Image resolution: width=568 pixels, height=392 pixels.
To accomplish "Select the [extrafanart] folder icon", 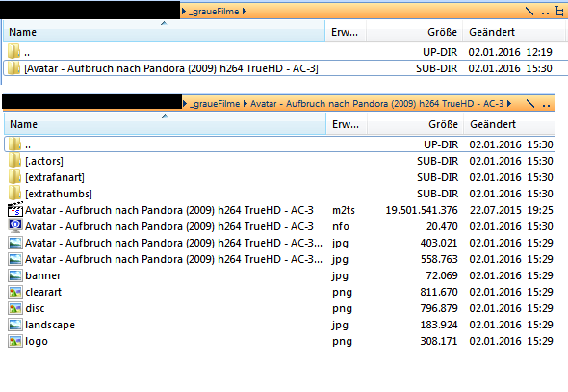I will point(14,177).
